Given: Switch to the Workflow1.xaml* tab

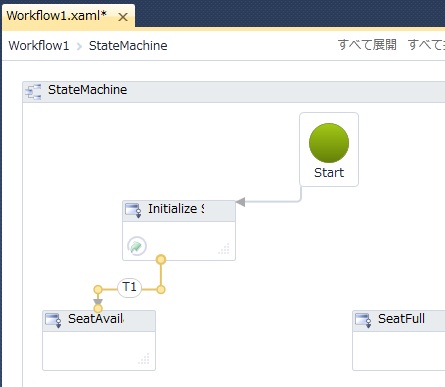Looking at the screenshot, I should [57, 16].
